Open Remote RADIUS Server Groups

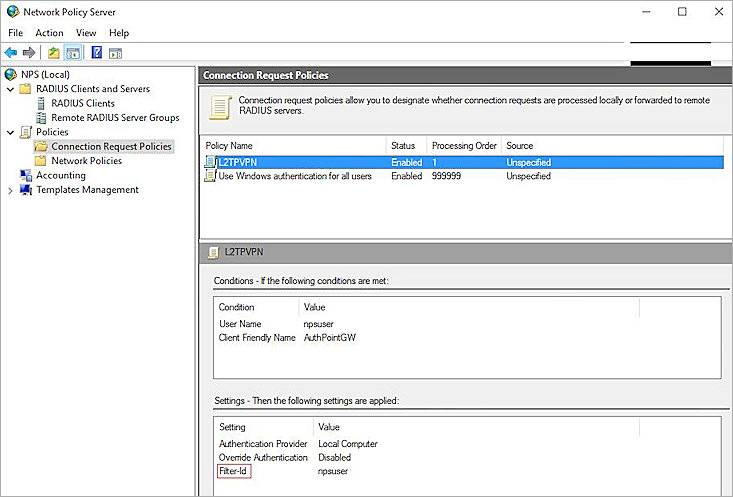115,118
